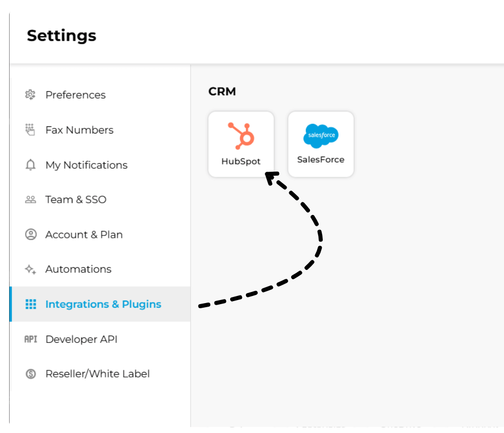This screenshot has height=433, width=504.
Task: Click the My Notifications bell icon
Action: [30, 165]
